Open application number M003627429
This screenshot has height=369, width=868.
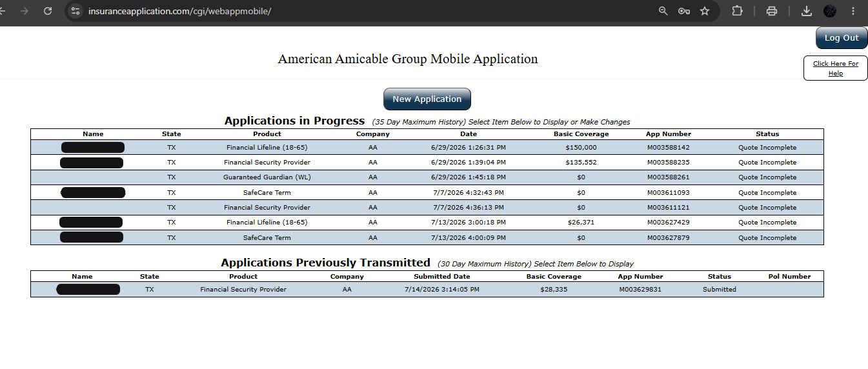(668, 222)
